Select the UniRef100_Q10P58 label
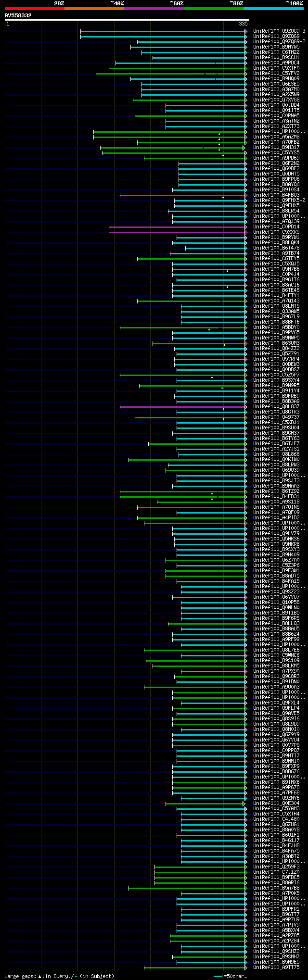This screenshot has width=308, height=980. tap(277, 602)
